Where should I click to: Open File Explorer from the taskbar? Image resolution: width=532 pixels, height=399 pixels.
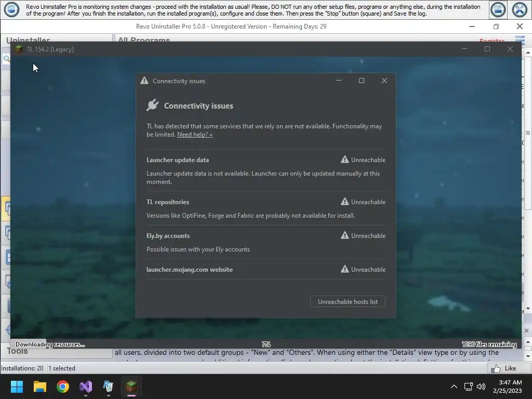pyautogui.click(x=39, y=387)
